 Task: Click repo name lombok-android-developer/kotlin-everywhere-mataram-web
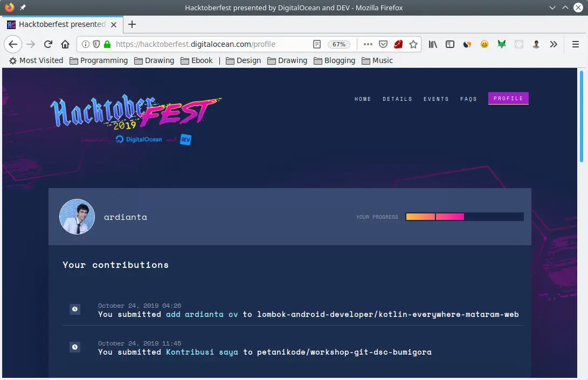coord(388,314)
